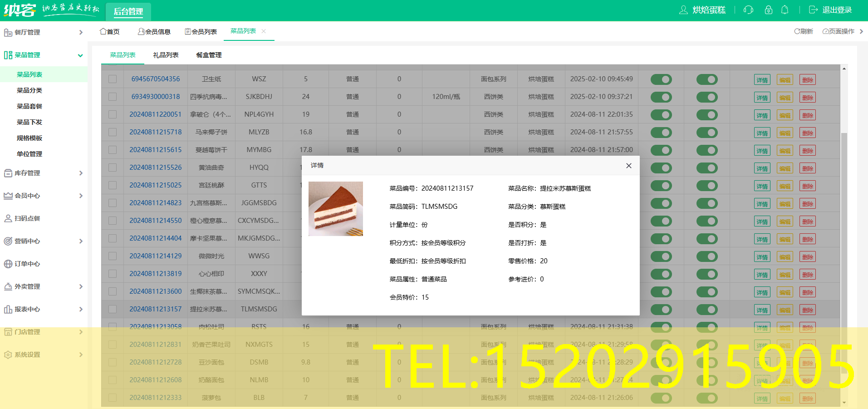Open the 扫码点餐 sidebar module
Viewport: 868px width, 409px height.
click(27, 218)
